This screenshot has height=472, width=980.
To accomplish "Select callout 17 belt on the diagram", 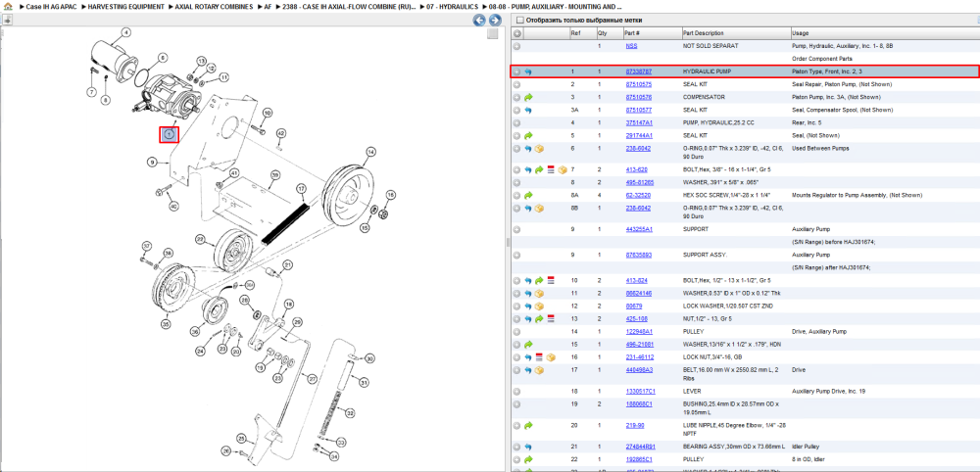I will 301,188.
